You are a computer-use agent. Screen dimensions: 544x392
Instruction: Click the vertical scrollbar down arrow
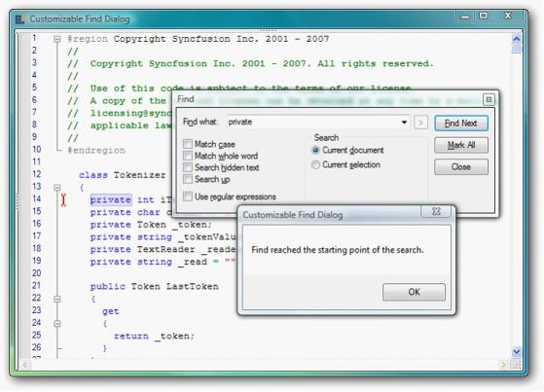pos(517,352)
